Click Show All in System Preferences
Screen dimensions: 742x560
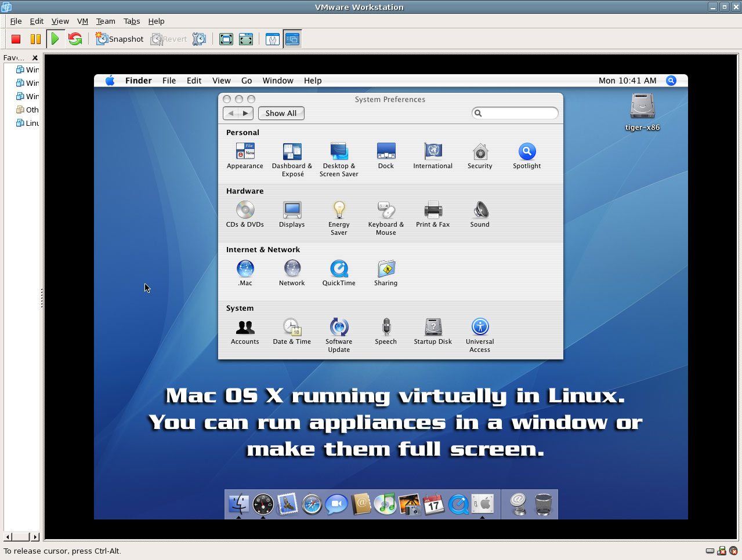pos(281,113)
